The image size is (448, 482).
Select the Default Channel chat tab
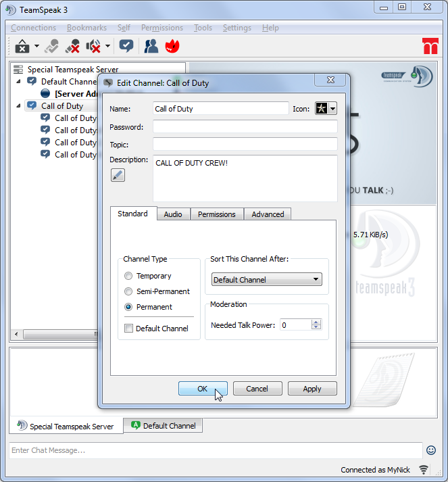163,425
